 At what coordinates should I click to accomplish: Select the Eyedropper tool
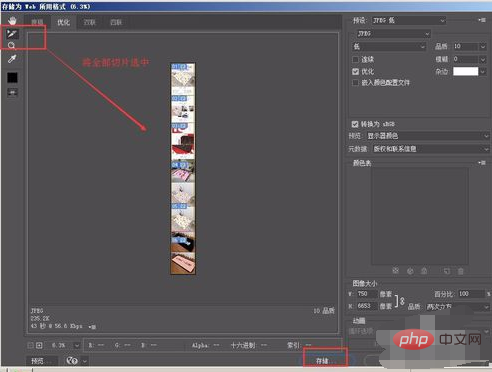coord(12,59)
